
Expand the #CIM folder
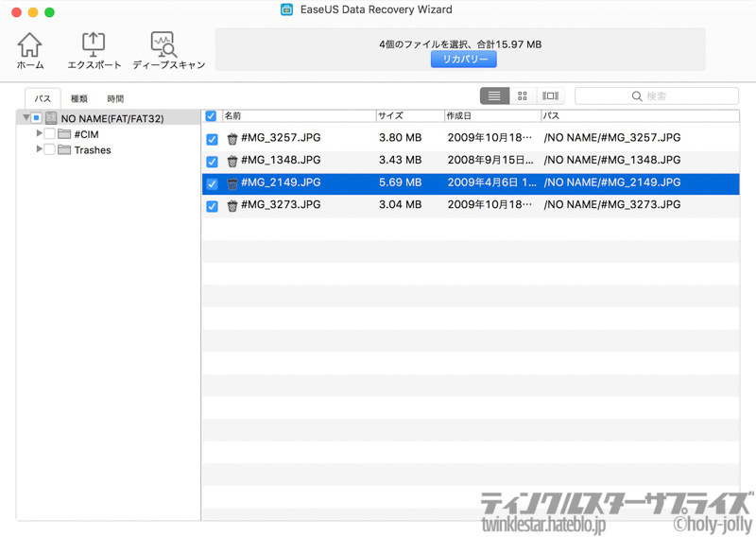pos(39,133)
